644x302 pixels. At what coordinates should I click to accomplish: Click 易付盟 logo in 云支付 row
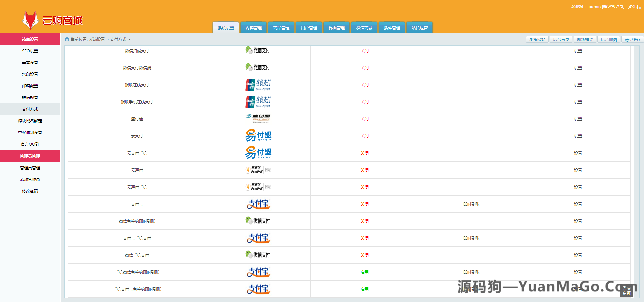point(258,136)
